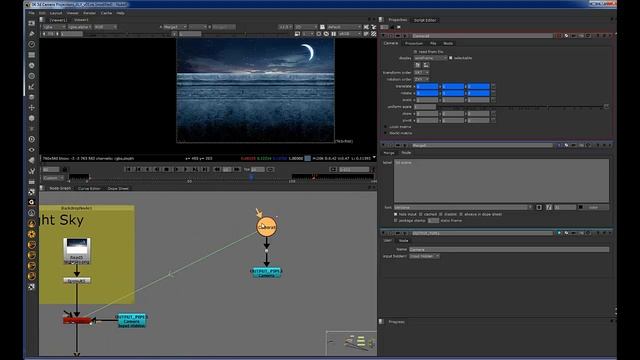Screen dimensions: 640x360
Task: Click the stop playback button
Action: (x=167, y=169)
